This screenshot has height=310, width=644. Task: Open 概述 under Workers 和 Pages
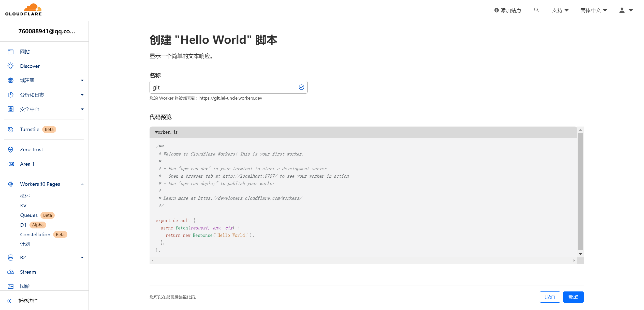[x=25, y=196]
